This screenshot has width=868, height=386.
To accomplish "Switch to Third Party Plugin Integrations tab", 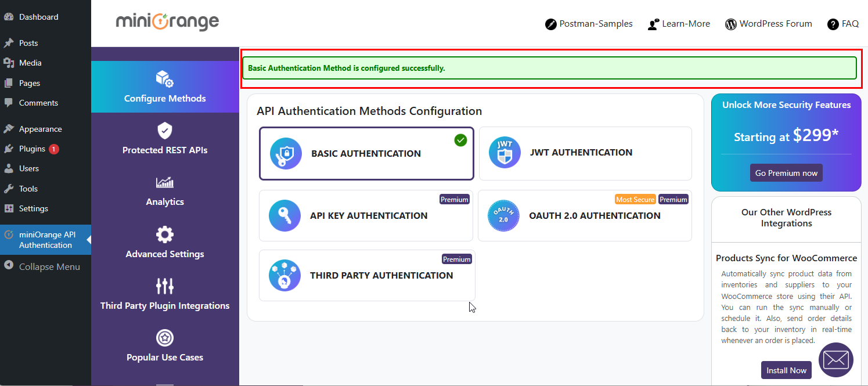I will coord(165,295).
